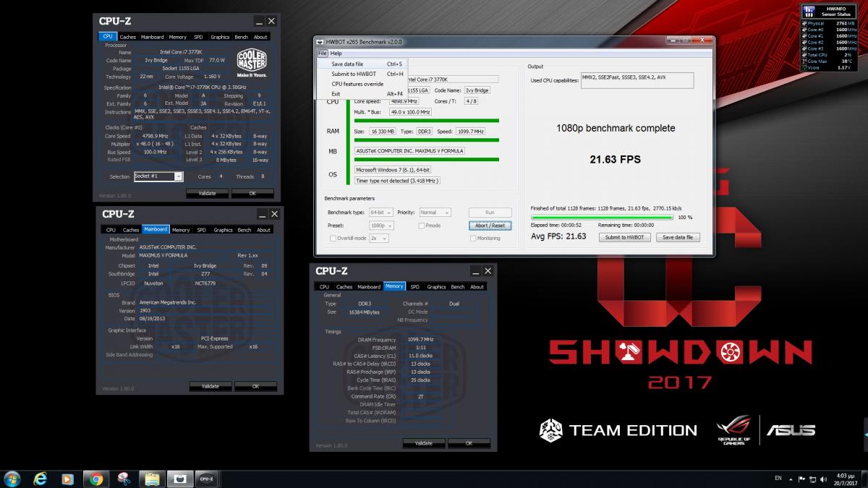
Task: Choose Exit from the File menu
Action: click(362, 94)
